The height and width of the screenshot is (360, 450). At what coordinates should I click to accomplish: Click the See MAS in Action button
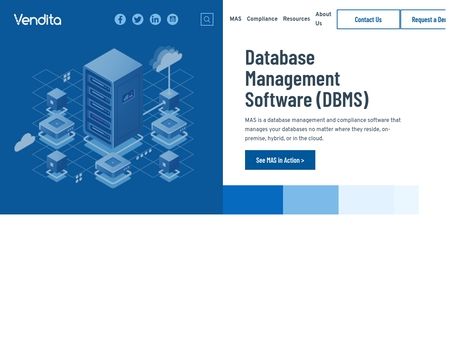click(280, 160)
